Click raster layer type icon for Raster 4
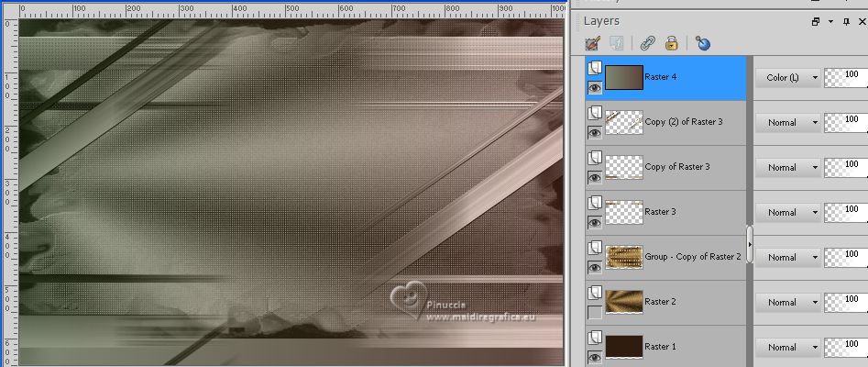 (595, 69)
